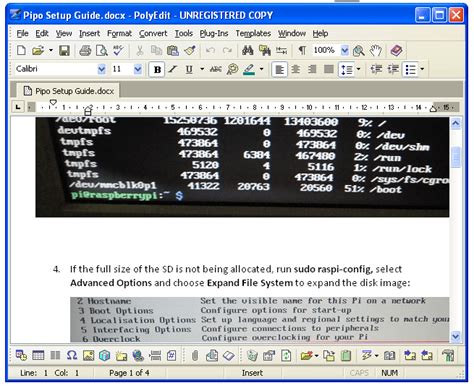The width and height of the screenshot is (474, 388).
Task: Click the magnifier zoom tool icon
Action: [359, 51]
